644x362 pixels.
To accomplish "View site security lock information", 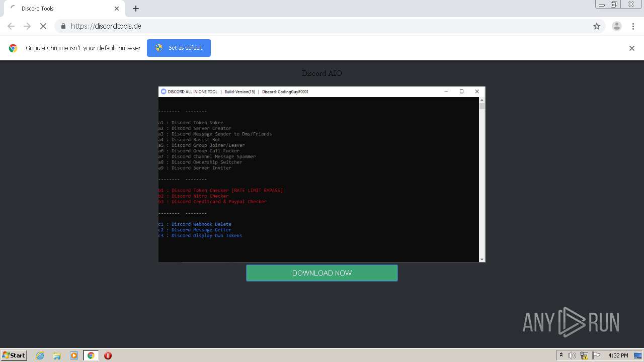I will click(63, 26).
